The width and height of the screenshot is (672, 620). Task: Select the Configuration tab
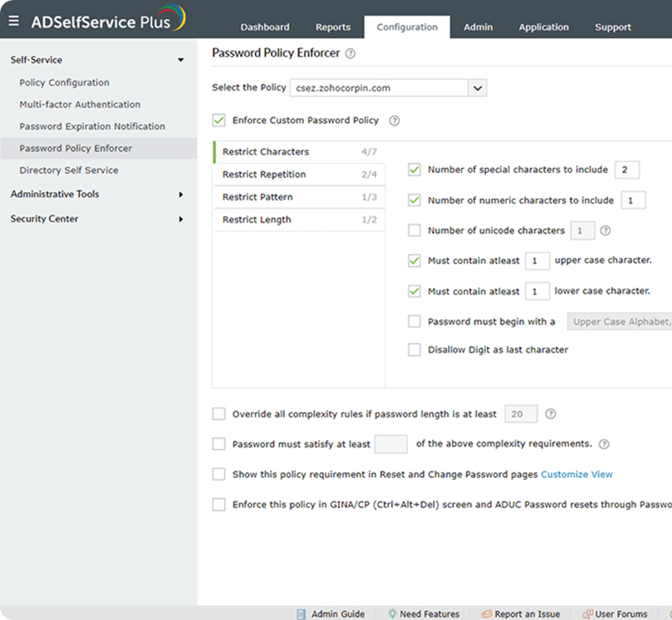click(407, 27)
